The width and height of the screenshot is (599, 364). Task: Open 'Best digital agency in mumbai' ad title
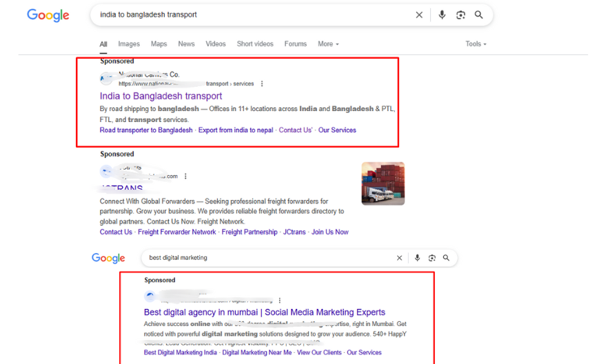pos(265,312)
